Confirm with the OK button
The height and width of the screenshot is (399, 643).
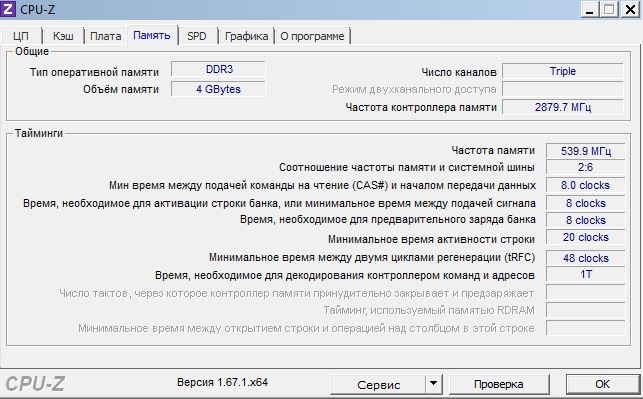602,385
